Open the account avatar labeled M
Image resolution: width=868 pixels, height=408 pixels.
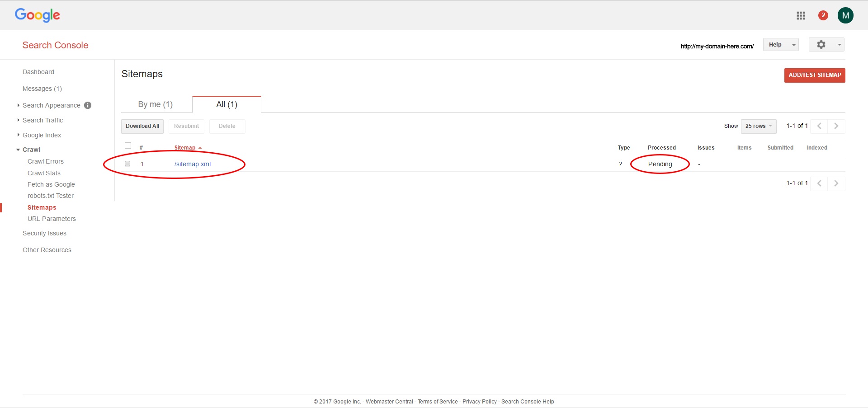click(x=845, y=15)
